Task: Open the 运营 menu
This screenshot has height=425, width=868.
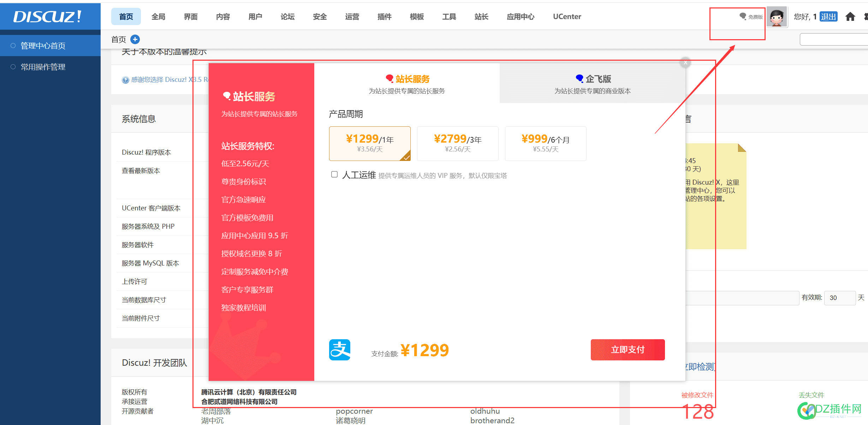Action: coord(352,17)
